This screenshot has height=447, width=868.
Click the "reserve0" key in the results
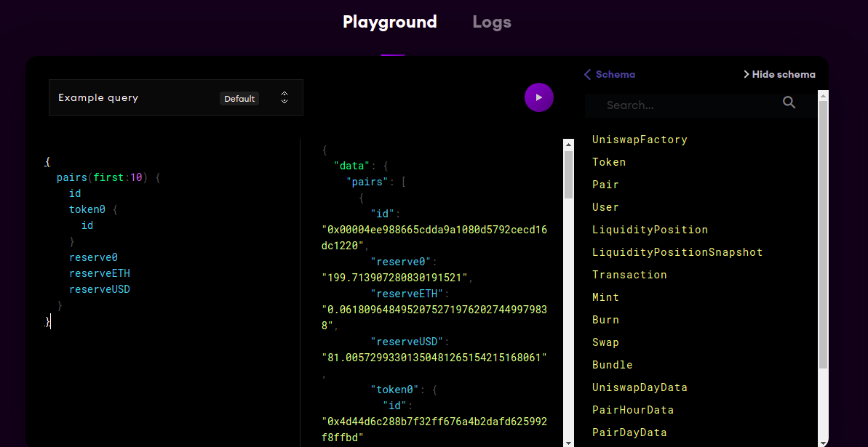click(402, 261)
